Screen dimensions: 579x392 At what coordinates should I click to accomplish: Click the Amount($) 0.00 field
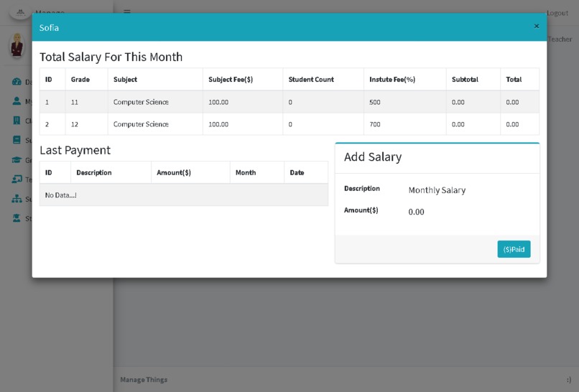416,212
